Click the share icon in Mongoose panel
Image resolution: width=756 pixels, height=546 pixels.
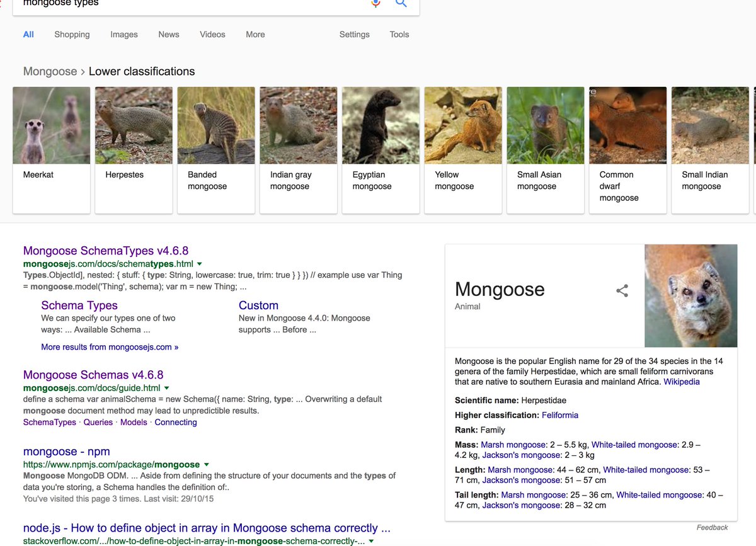[x=622, y=291]
